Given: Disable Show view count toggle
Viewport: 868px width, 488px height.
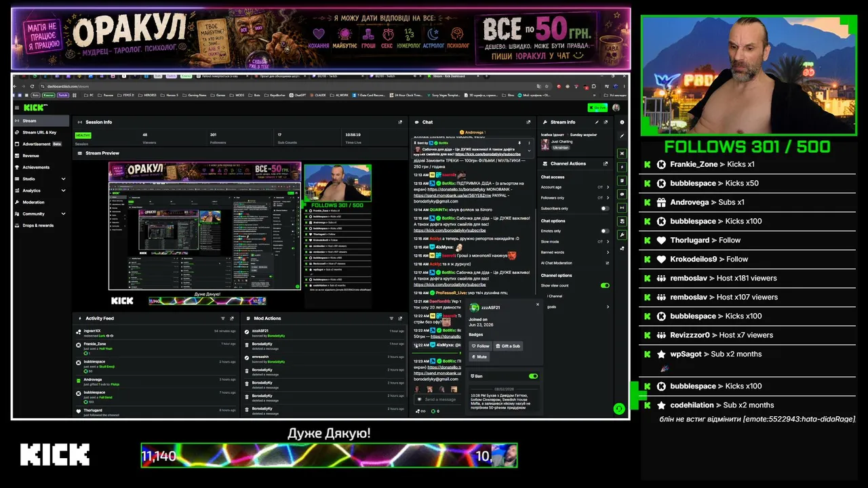Looking at the screenshot, I should coord(604,285).
